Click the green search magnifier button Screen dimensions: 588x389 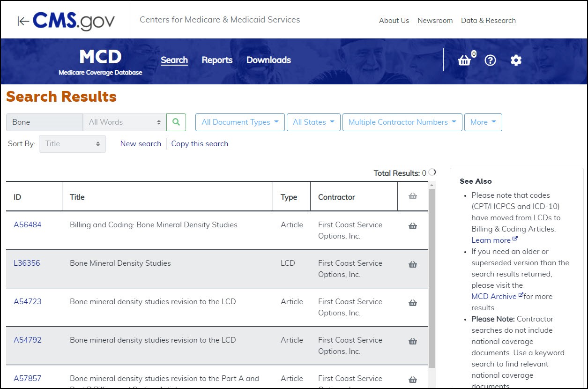point(176,122)
